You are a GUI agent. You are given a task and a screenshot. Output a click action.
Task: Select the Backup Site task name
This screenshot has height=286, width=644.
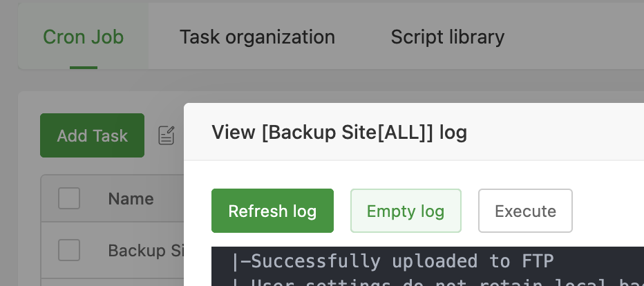click(145, 250)
